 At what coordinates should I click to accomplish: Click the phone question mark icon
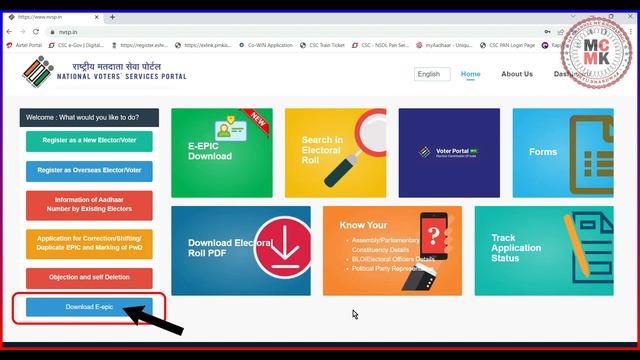435,236
